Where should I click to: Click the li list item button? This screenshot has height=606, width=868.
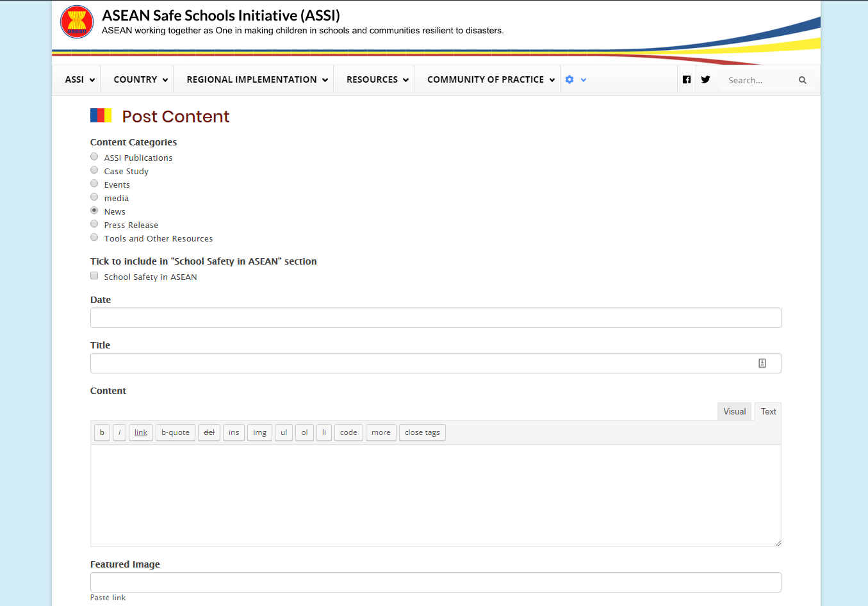324,432
